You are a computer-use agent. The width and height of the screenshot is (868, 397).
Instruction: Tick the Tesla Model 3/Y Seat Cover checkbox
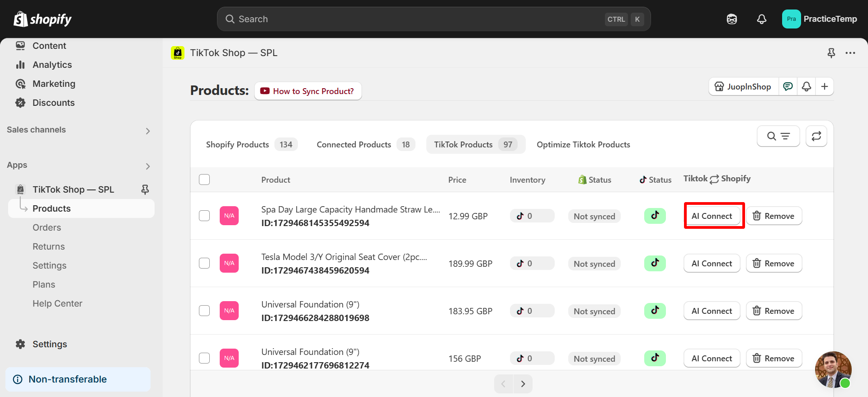204,263
